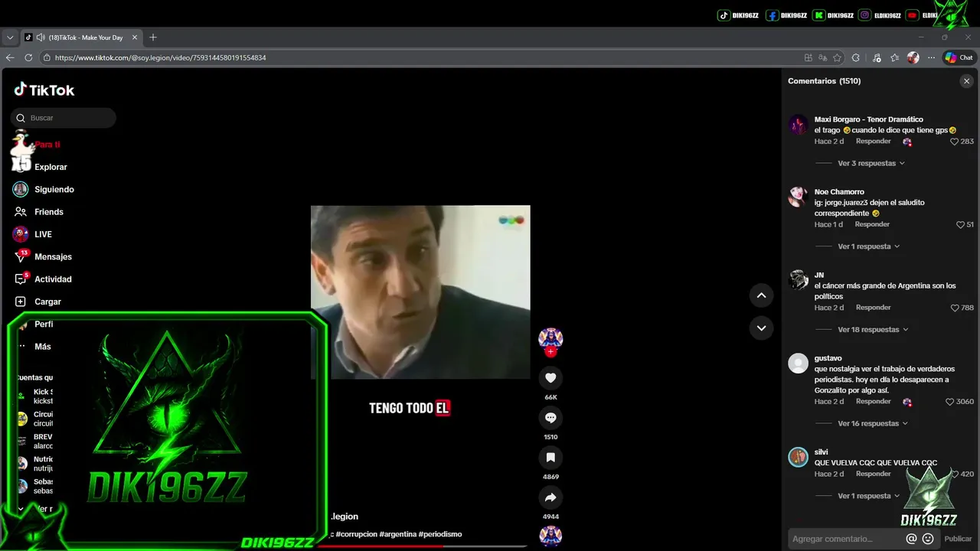Select the TikTok - Make Your Day tab
Screen dimensions: 980x551
(x=82, y=37)
